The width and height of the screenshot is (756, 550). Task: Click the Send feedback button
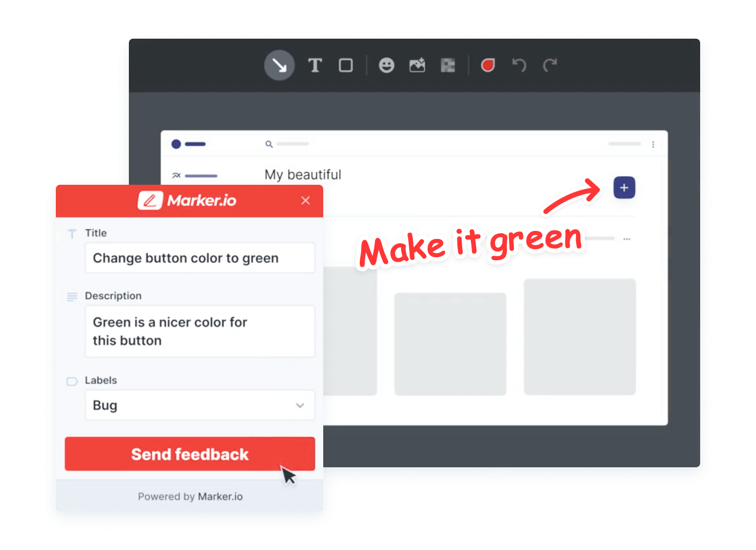click(x=190, y=454)
